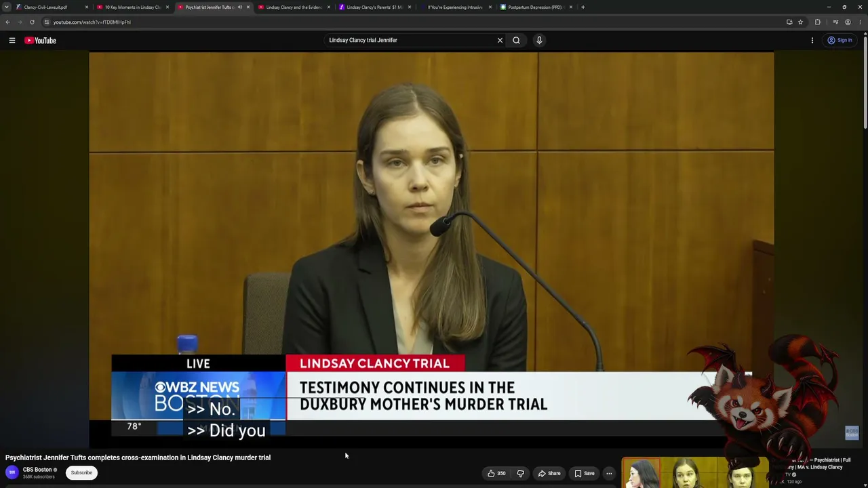The image size is (868, 488).
Task: Open the Chrome three-dot menu
Action: 861,22
